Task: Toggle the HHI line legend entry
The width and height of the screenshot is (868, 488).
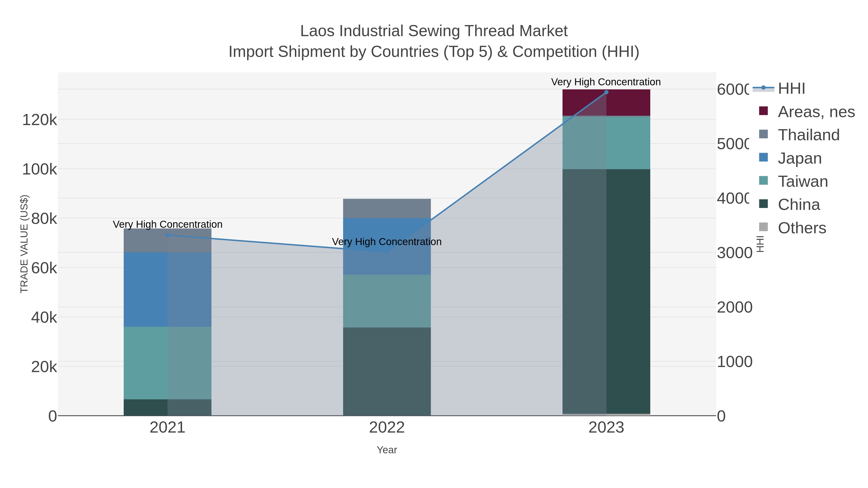Action: [779, 89]
